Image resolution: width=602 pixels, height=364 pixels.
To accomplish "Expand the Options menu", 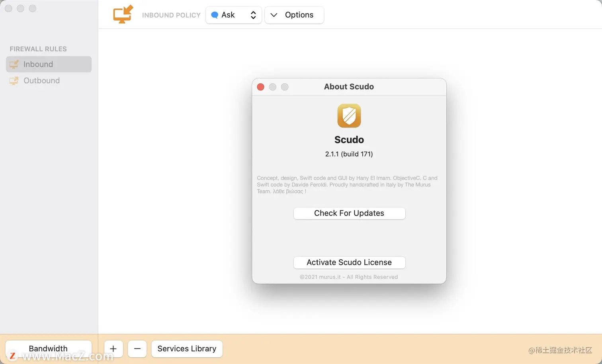I will (294, 15).
